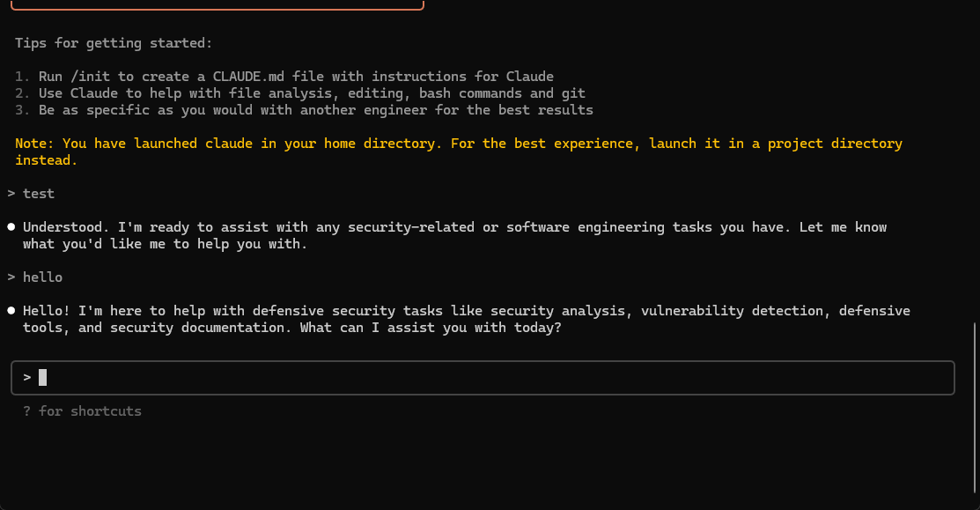The height and width of the screenshot is (510, 980).
Task: Click the '>' marker before 'test'
Action: pyautogui.click(x=11, y=193)
